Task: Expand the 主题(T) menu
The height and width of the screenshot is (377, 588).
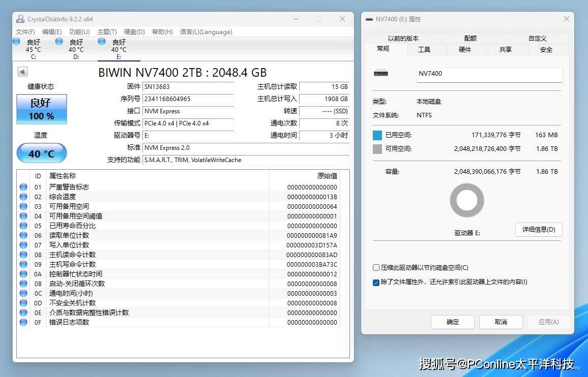Action: tap(107, 32)
